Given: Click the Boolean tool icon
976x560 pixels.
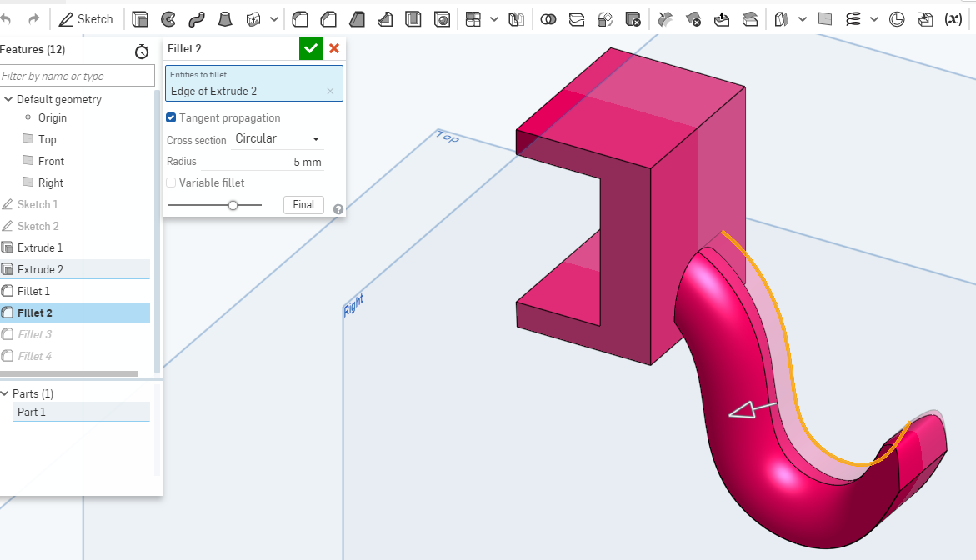Looking at the screenshot, I should [x=548, y=18].
